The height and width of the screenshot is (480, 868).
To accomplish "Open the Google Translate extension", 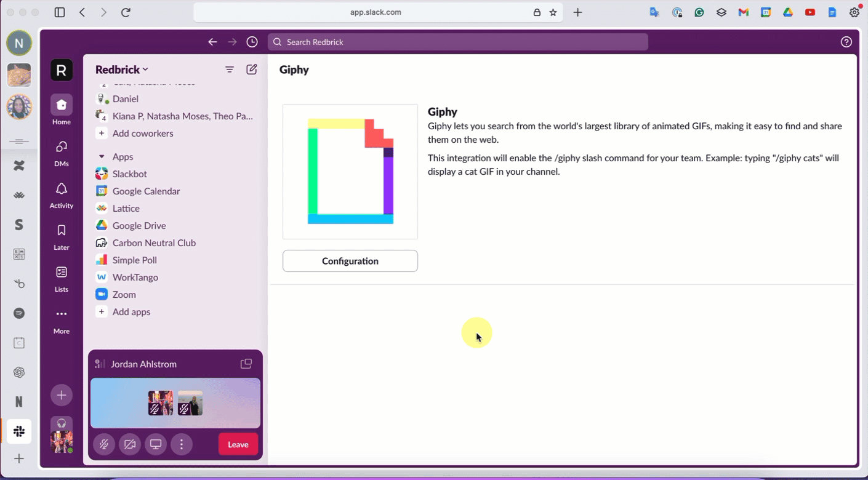I will [655, 12].
